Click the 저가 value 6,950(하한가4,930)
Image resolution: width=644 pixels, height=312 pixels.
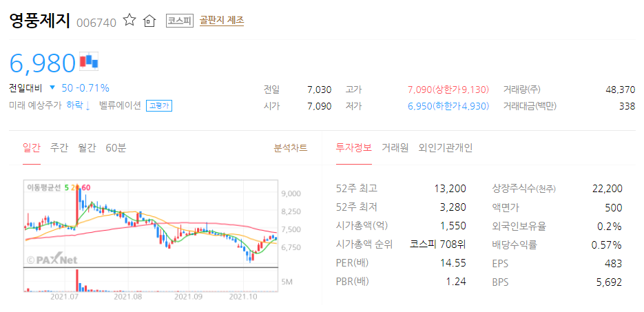(x=448, y=106)
